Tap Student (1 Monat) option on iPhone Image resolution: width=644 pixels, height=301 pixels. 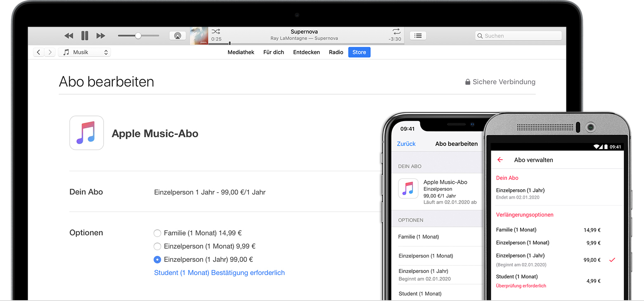(x=420, y=294)
